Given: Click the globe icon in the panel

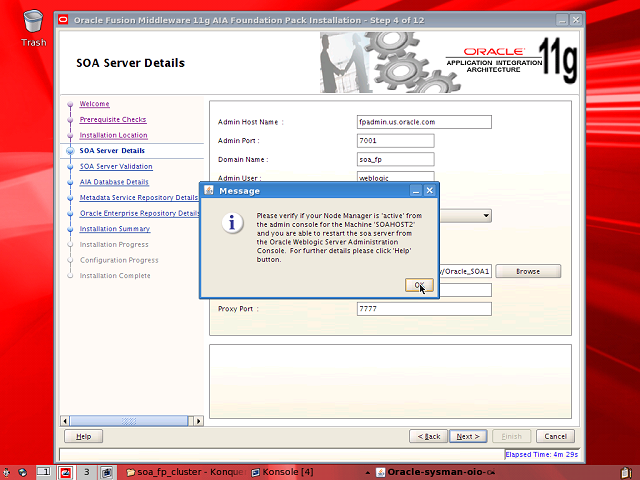Looking at the screenshot, I should 22,472.
